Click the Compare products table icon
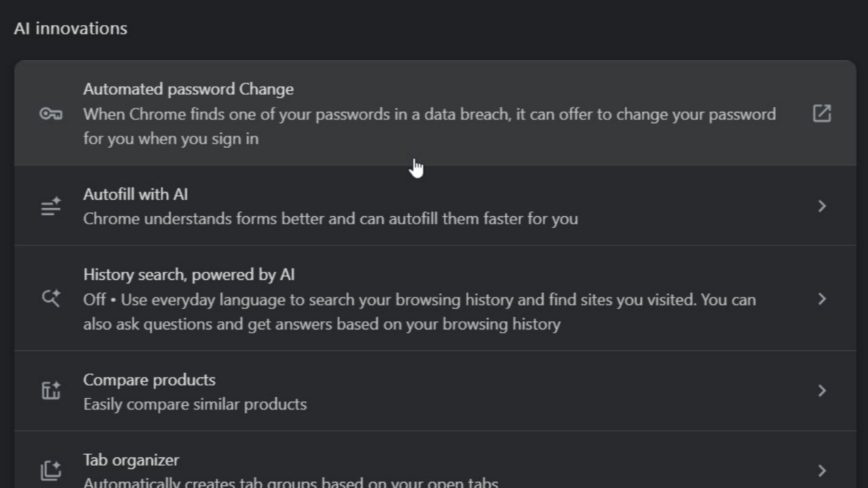Image resolution: width=868 pixels, height=488 pixels. (51, 390)
